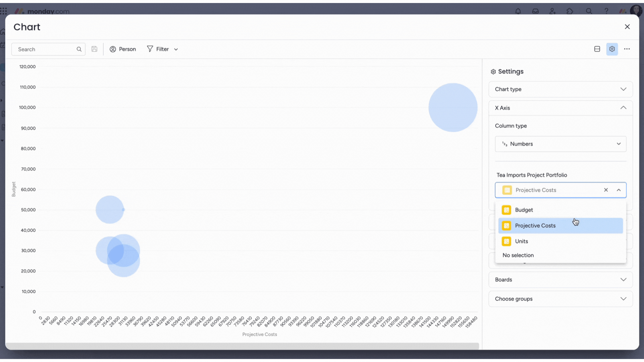
Task: Click the profile/account icon
Action: [636, 11]
